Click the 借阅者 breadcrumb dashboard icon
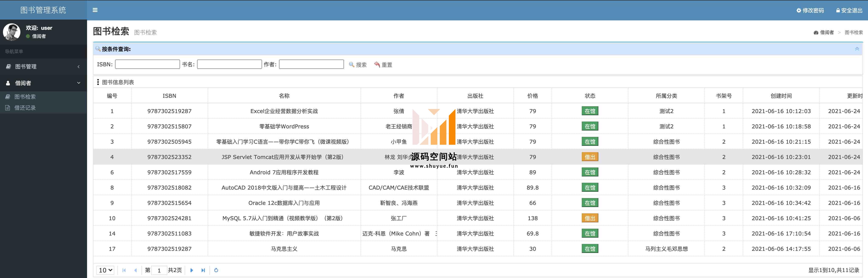 click(x=816, y=33)
